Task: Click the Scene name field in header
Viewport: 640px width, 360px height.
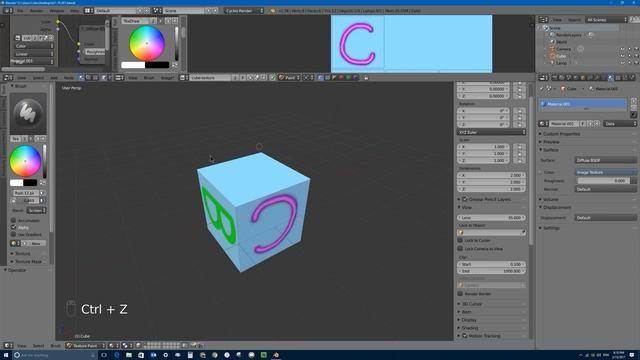Action: click(x=184, y=11)
